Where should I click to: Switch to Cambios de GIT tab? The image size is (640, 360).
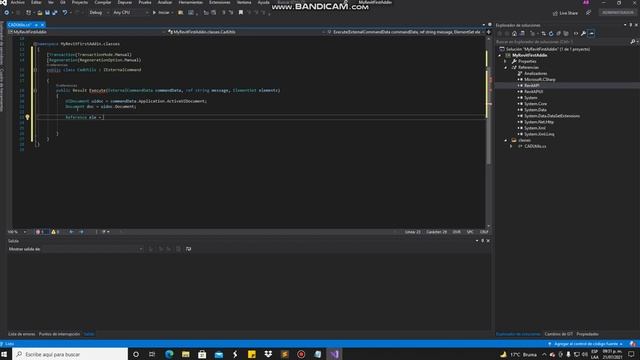pos(558,334)
